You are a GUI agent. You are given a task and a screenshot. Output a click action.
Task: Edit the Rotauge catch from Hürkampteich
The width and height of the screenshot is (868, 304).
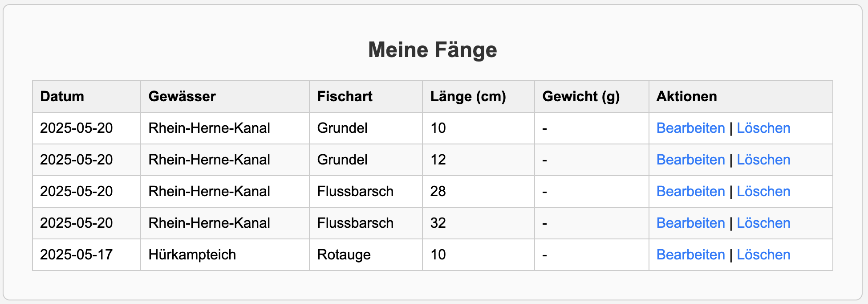[690, 255]
